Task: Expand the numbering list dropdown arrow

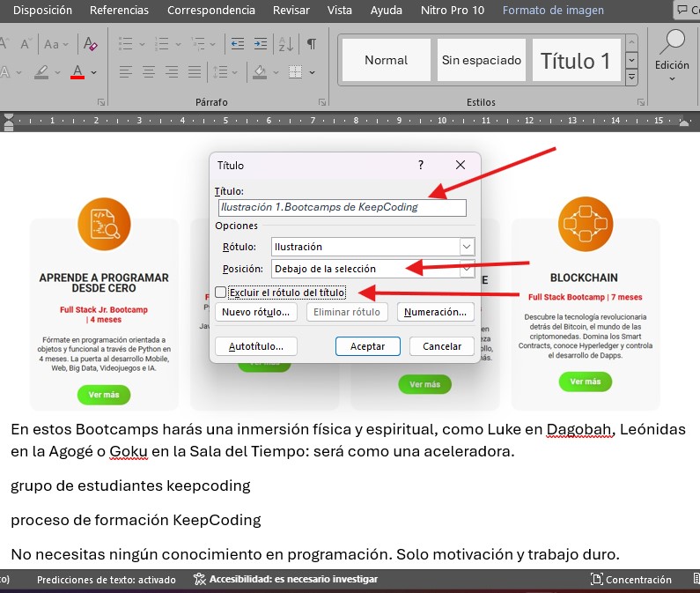Action: (x=178, y=44)
